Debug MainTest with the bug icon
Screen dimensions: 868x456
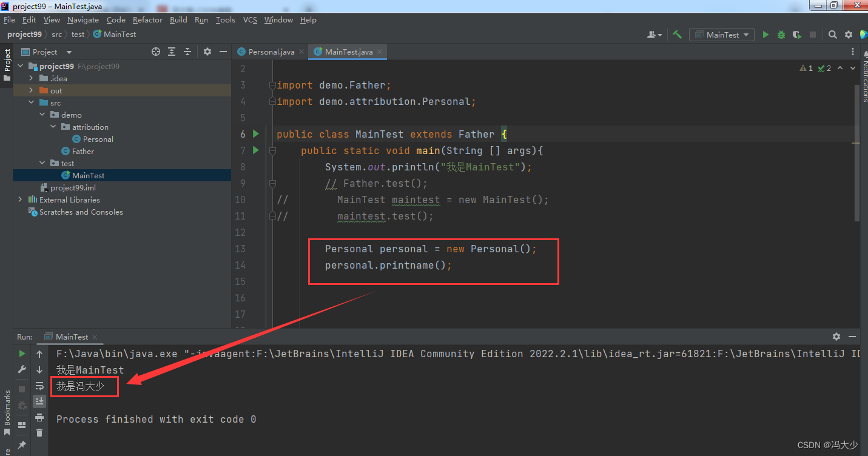pos(781,35)
